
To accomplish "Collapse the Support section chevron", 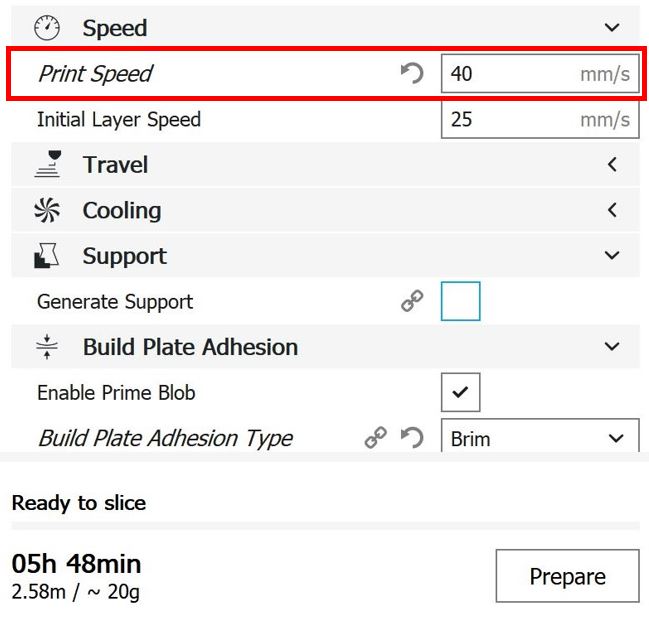I will tap(613, 256).
